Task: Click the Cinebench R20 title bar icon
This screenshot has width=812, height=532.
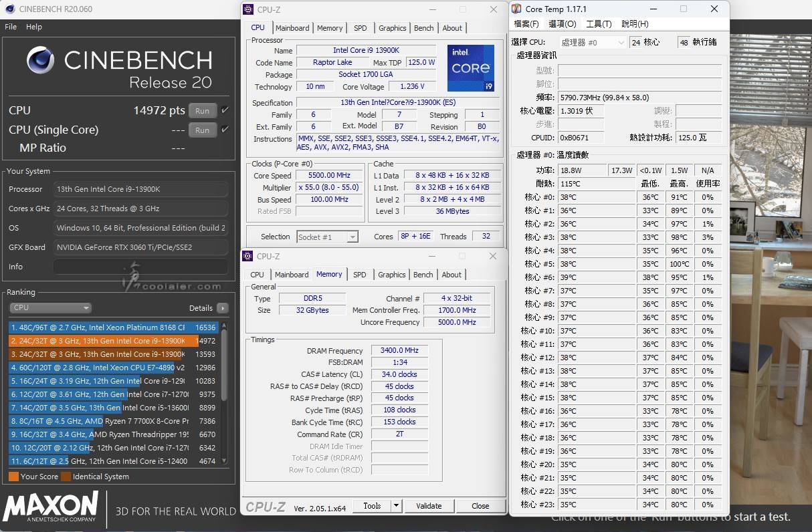Action: [7, 9]
